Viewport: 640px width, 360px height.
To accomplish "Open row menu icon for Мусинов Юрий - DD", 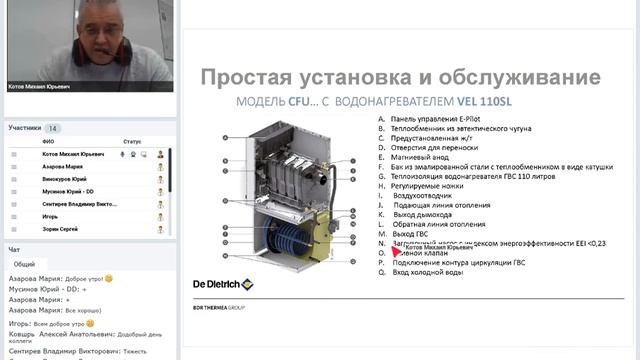I will point(14,192).
